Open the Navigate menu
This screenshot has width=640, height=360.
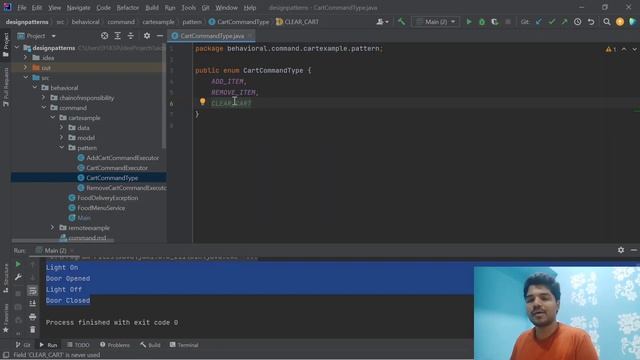(x=78, y=8)
